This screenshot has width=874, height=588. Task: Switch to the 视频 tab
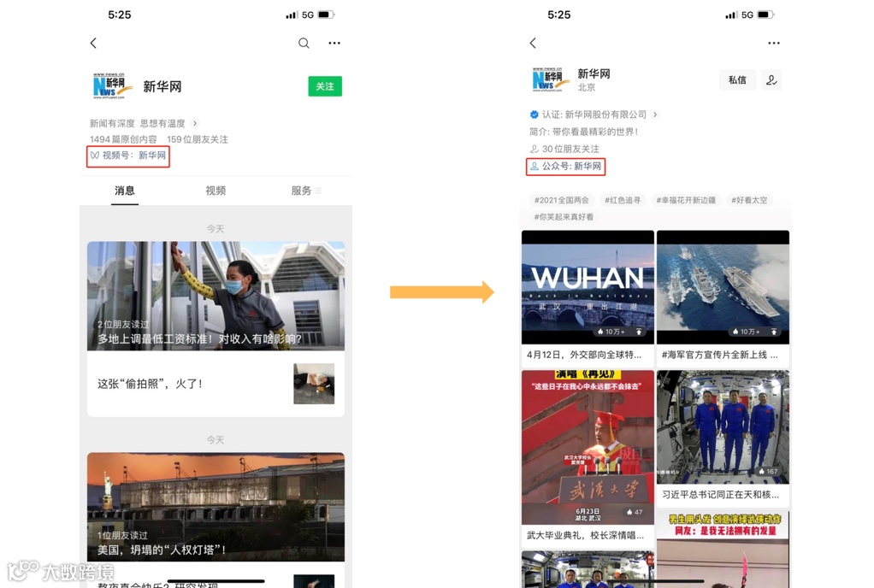tap(216, 191)
